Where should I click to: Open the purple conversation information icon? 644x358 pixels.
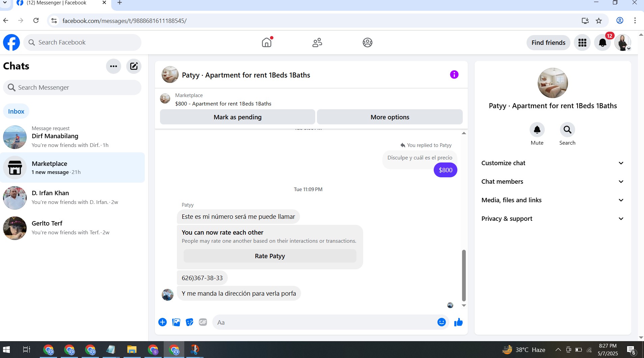click(454, 74)
